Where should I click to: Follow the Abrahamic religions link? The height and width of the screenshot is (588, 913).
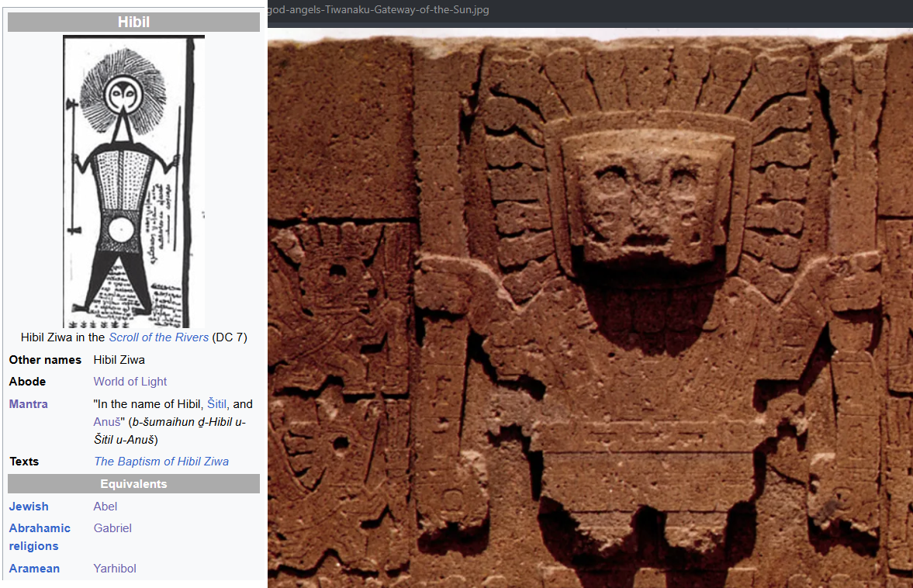coord(40,537)
